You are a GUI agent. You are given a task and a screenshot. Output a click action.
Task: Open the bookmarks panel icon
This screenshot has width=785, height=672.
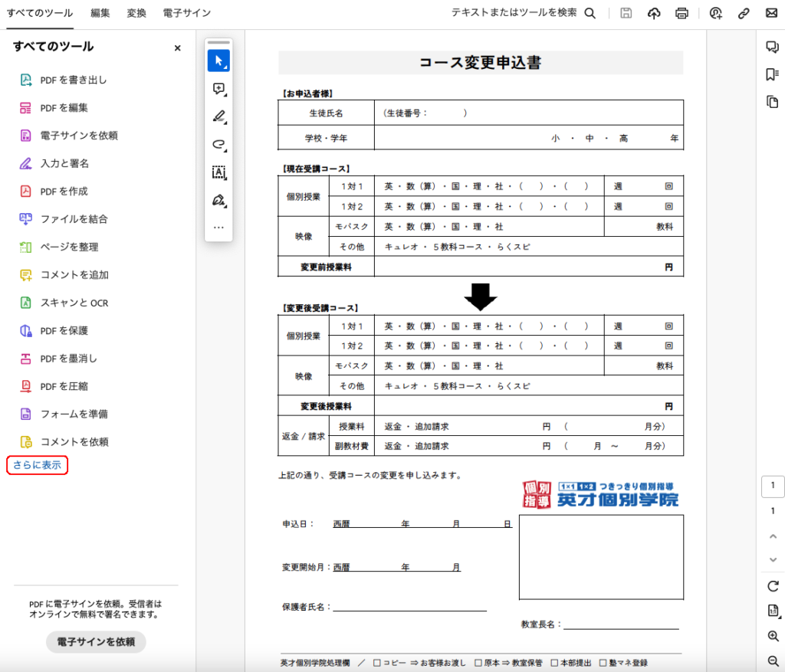point(772,74)
